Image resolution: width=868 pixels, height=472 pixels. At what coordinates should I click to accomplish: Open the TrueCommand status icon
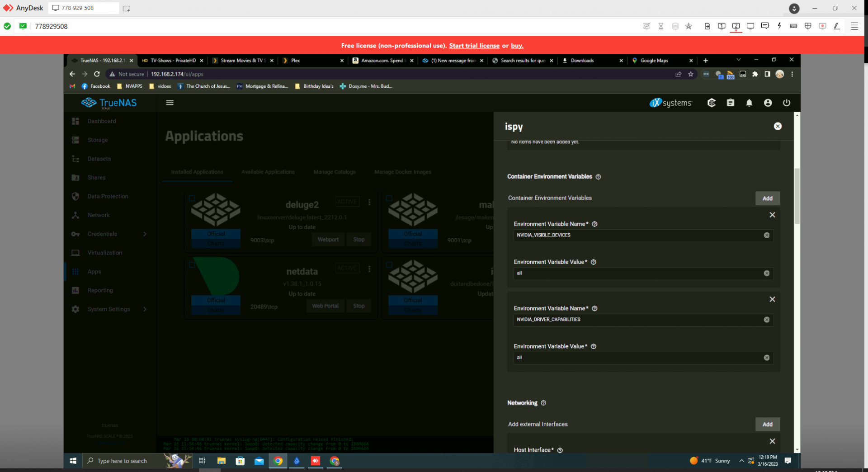(711, 103)
